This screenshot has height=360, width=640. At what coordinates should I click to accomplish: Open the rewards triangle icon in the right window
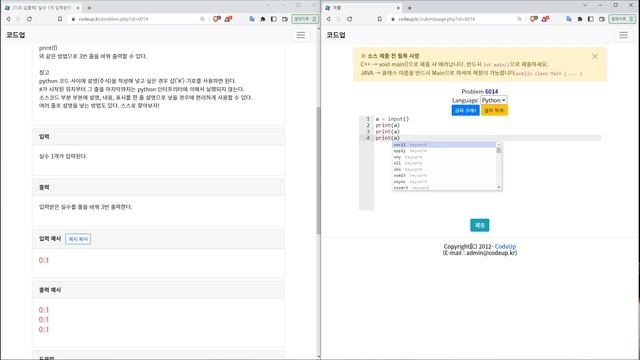coord(545,19)
